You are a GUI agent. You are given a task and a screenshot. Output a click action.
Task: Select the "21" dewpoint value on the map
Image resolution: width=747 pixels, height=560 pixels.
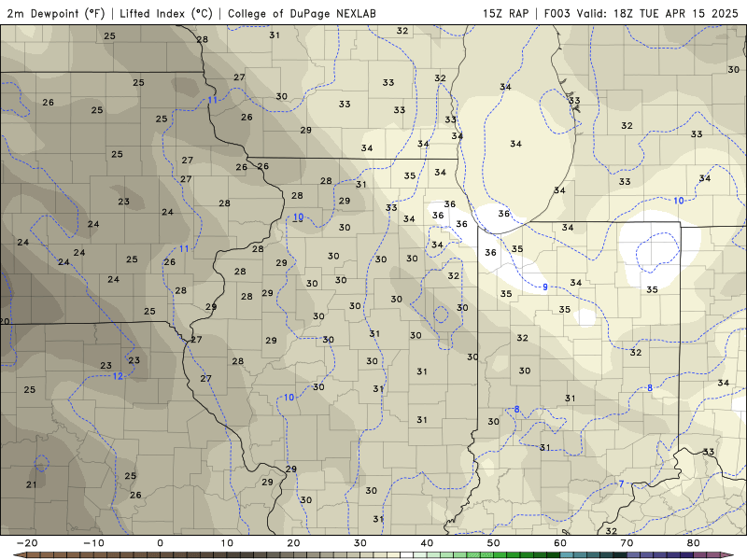click(31, 484)
